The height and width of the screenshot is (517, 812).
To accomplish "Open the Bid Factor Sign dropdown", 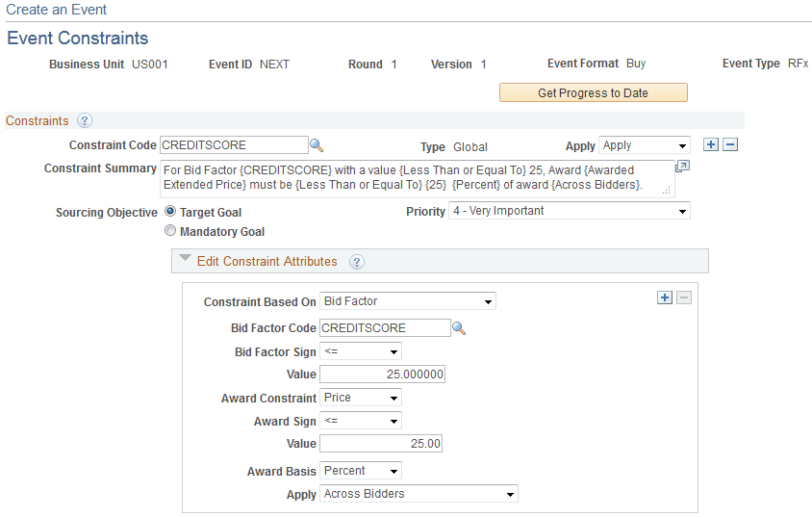I will (361, 351).
